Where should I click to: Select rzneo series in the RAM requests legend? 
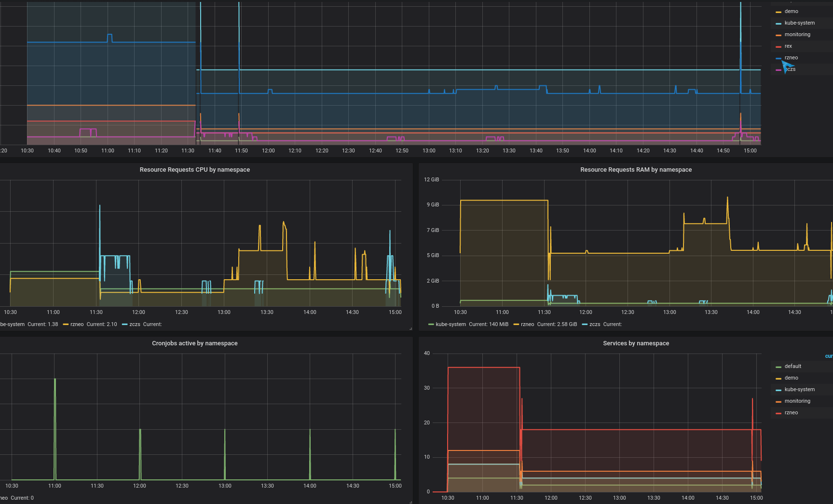tap(527, 325)
